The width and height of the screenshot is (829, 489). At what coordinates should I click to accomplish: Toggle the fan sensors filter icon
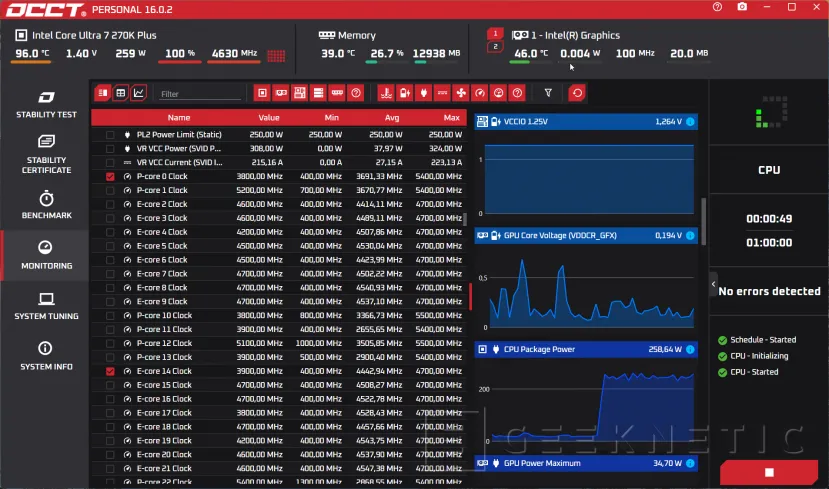pos(460,93)
